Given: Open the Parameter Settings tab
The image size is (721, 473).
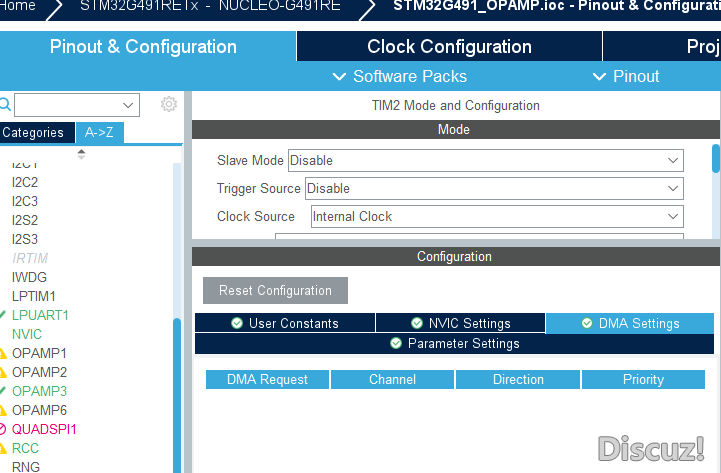Looking at the screenshot, I should pos(454,343).
